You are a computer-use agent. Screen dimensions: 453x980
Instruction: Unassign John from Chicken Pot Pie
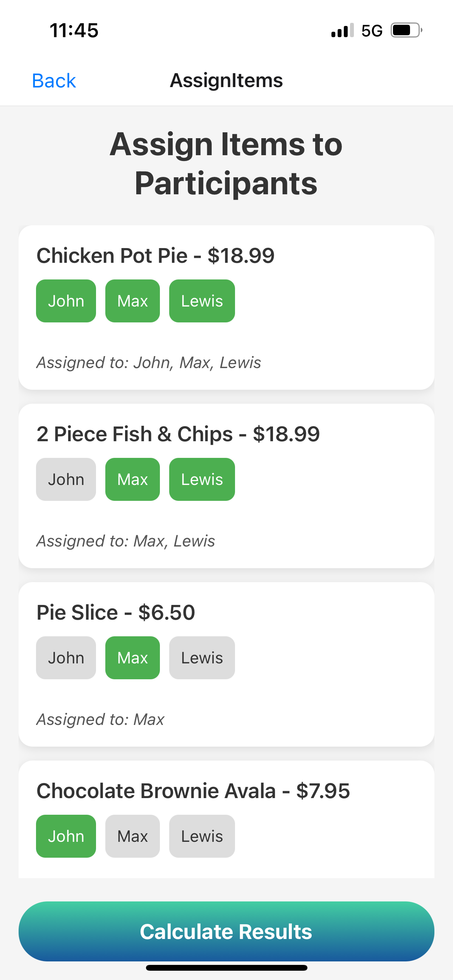pos(66,301)
